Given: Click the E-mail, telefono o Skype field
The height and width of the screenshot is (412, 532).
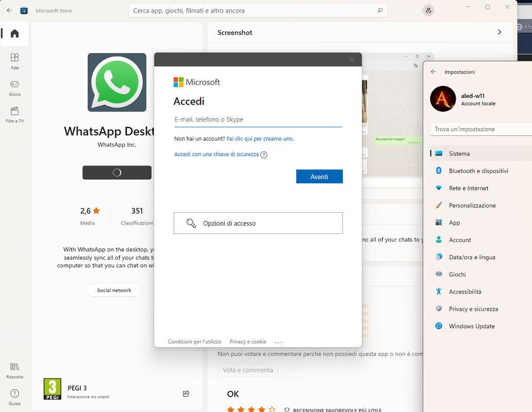Looking at the screenshot, I should [x=258, y=119].
